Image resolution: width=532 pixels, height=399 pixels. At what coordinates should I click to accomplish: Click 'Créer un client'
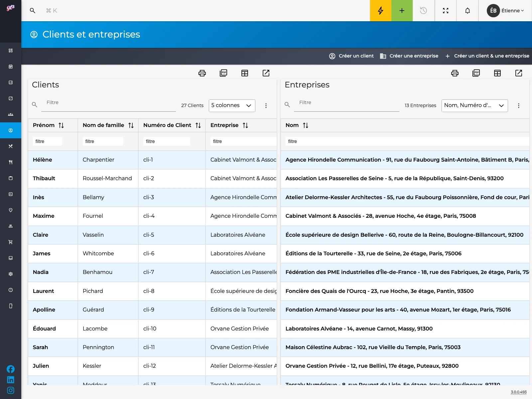click(x=351, y=56)
